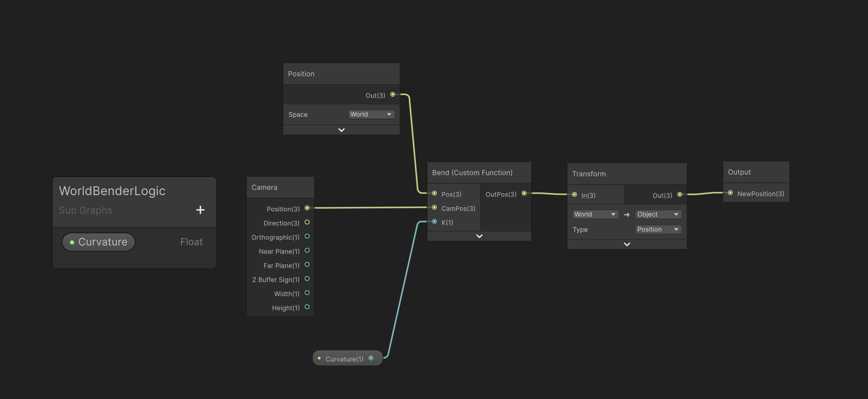The height and width of the screenshot is (399, 868).
Task: Click the Position(3) output port on Camera node
Action: (307, 208)
